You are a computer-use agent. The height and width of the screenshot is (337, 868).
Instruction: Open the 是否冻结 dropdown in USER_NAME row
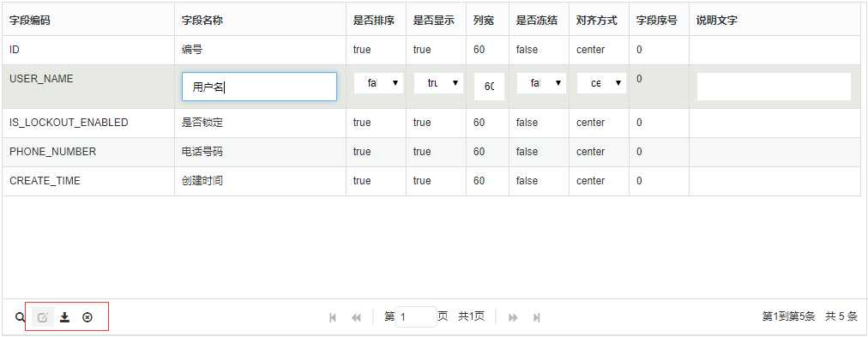click(x=541, y=83)
